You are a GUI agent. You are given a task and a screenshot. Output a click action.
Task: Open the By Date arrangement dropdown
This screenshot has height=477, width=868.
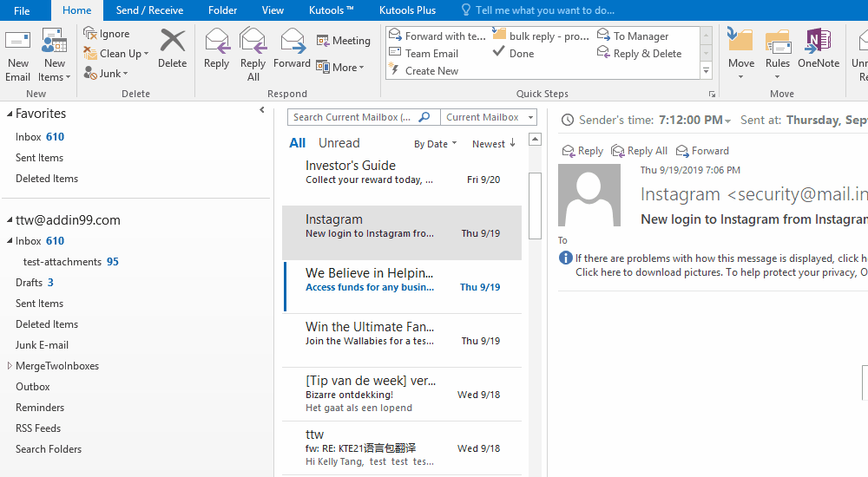coord(435,144)
